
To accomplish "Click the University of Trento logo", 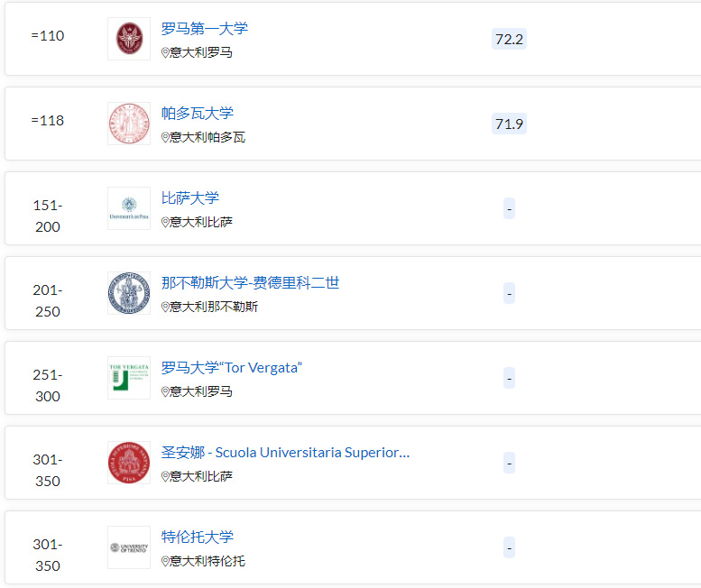I will pos(129,547).
